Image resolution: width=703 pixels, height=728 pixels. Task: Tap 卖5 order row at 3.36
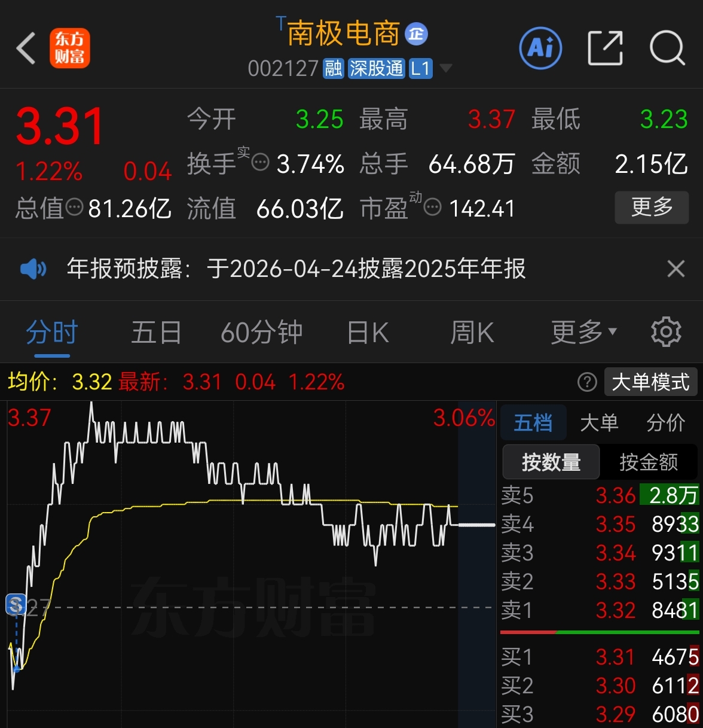coord(600,495)
